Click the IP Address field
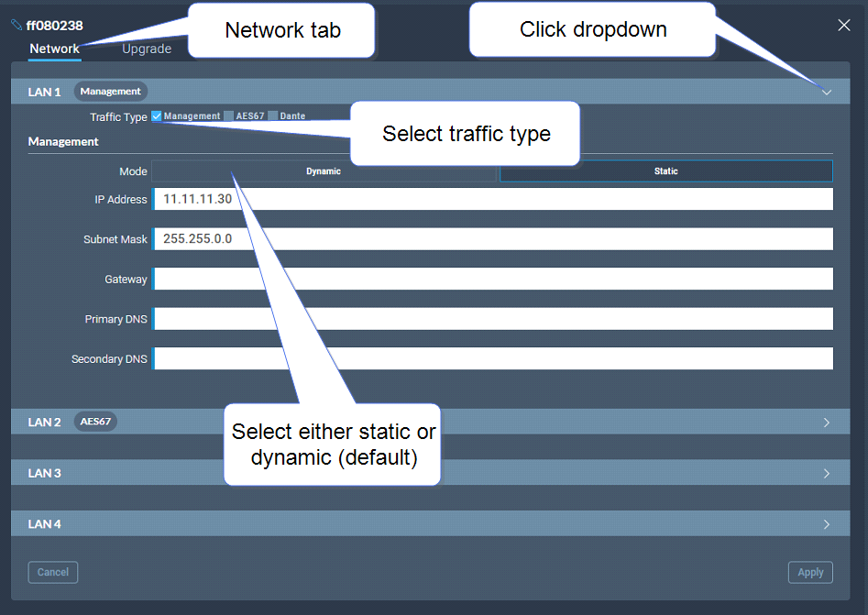The height and width of the screenshot is (615, 868). 493,199
